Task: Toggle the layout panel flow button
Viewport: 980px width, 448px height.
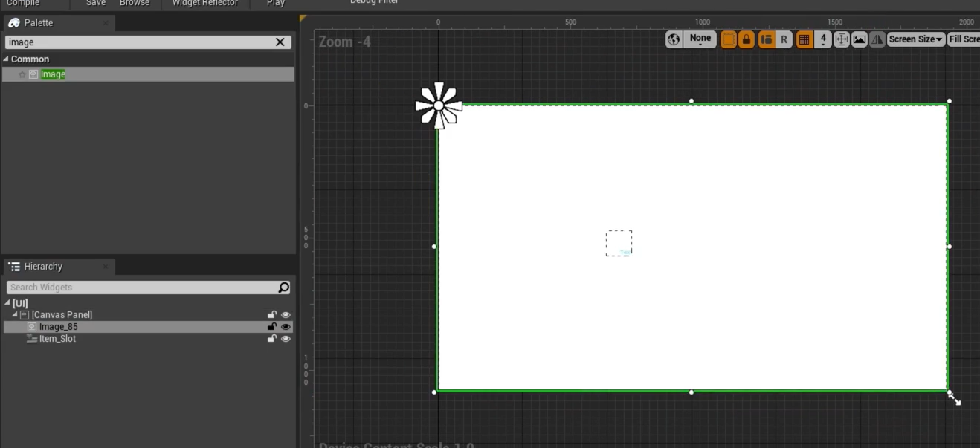Action: tap(767, 39)
